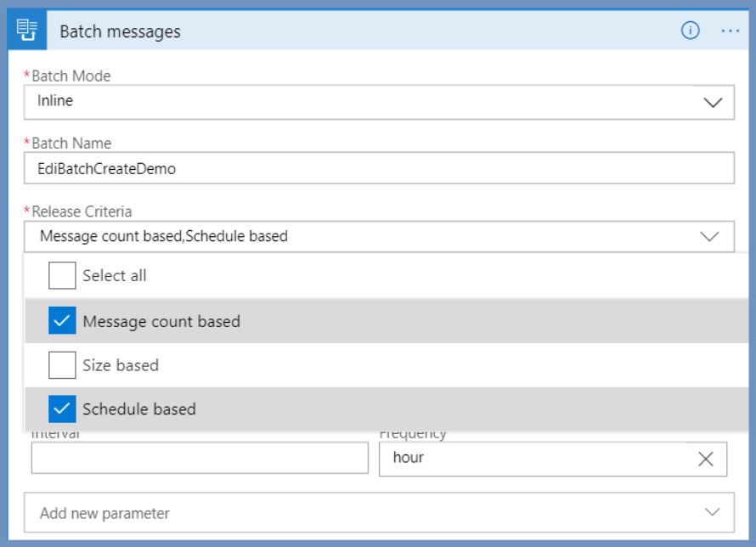The height and width of the screenshot is (547, 756).
Task: Focus the Batch Name field showing EdiBatchCreateDemo
Action: [x=255, y=167]
